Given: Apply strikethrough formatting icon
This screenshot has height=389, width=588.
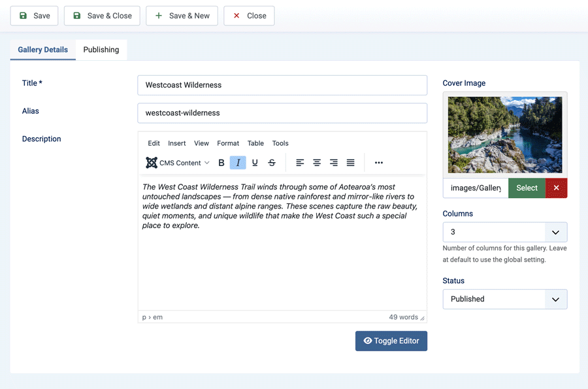Looking at the screenshot, I should coord(272,163).
